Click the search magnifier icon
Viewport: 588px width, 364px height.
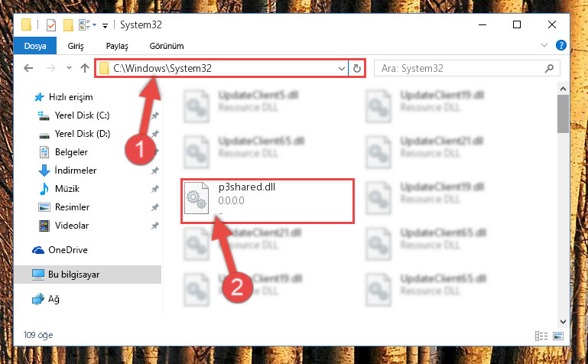coord(549,68)
